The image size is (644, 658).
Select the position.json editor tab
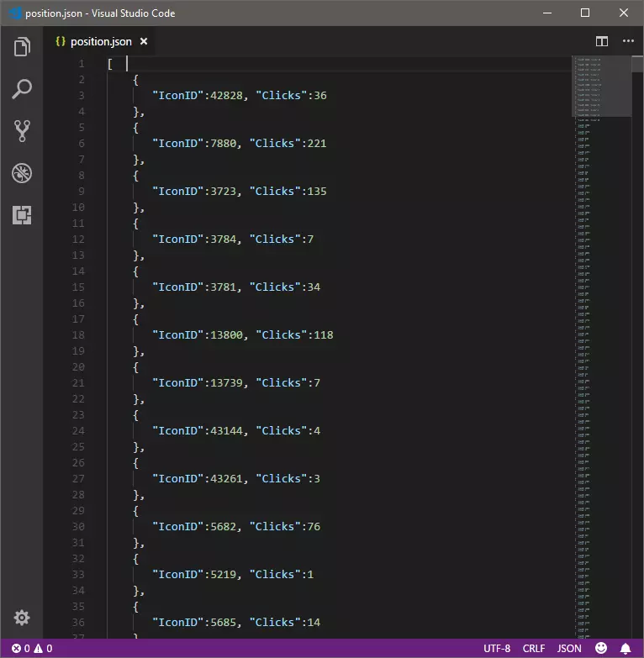(101, 41)
